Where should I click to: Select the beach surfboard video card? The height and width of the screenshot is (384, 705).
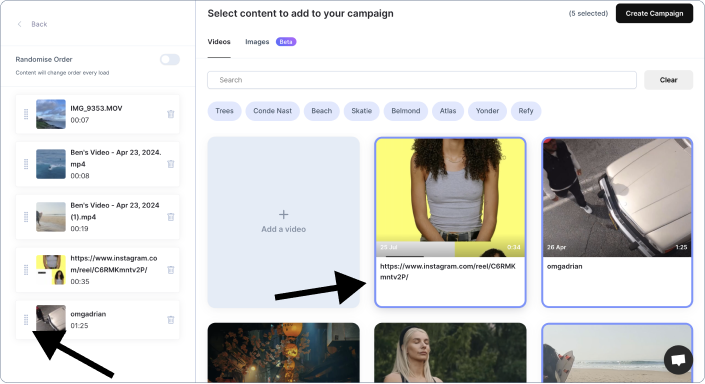pyautogui.click(x=617, y=353)
